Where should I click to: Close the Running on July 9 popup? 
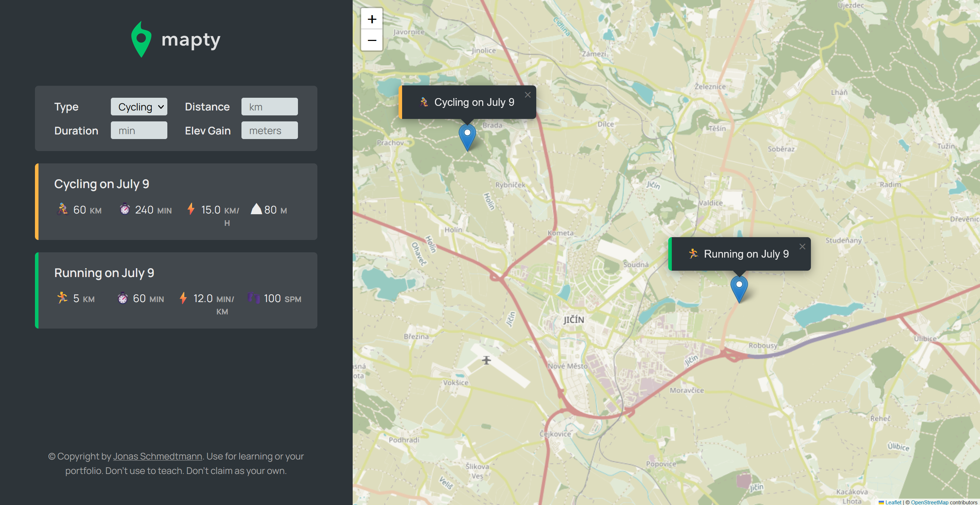802,247
